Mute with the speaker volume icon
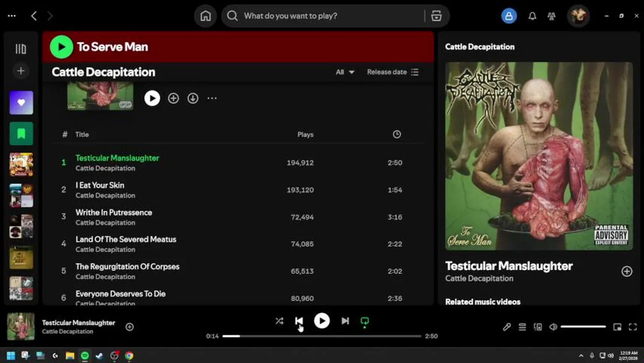The width and height of the screenshot is (644, 363). coord(553,327)
